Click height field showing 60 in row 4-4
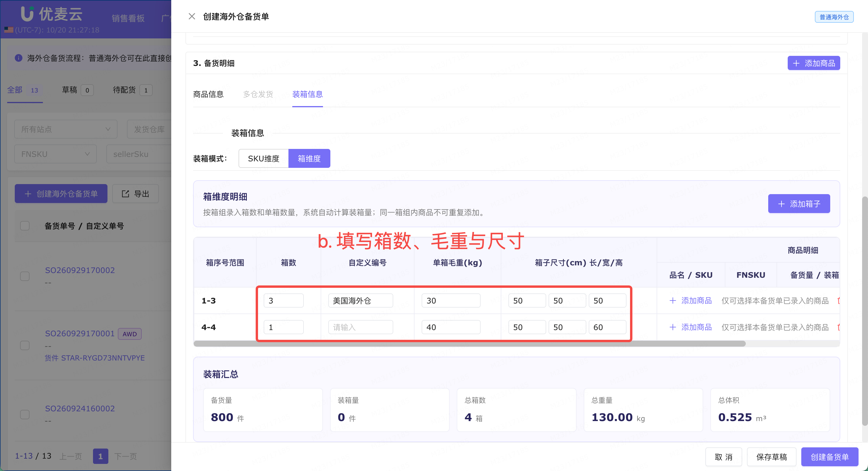This screenshot has height=471, width=868. pyautogui.click(x=607, y=327)
